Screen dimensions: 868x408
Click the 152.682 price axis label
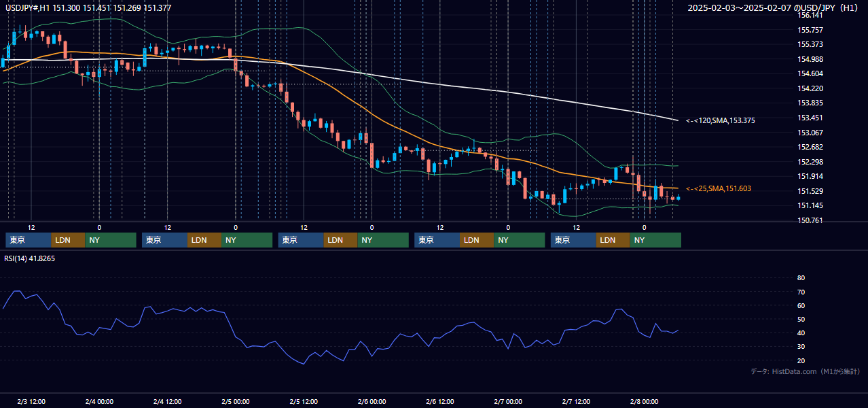(x=810, y=147)
